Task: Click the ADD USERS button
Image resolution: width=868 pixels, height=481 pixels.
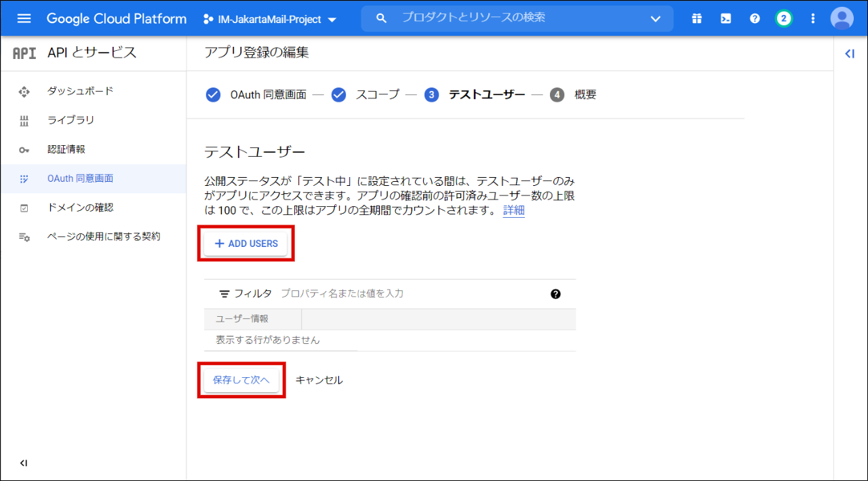Action: tap(246, 244)
